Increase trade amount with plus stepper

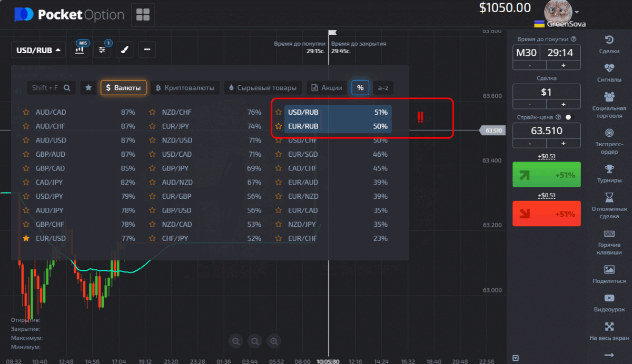(x=563, y=105)
